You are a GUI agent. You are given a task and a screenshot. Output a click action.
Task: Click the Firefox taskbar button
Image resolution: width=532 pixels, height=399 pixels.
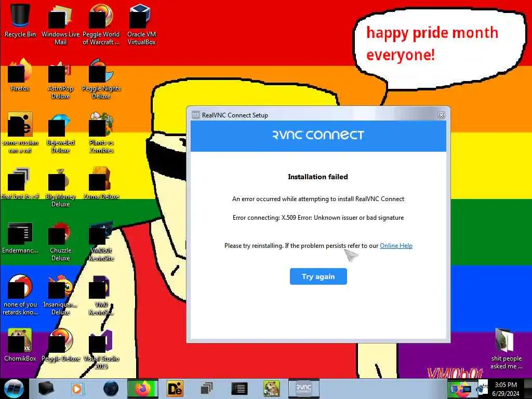pyautogui.click(x=142, y=389)
